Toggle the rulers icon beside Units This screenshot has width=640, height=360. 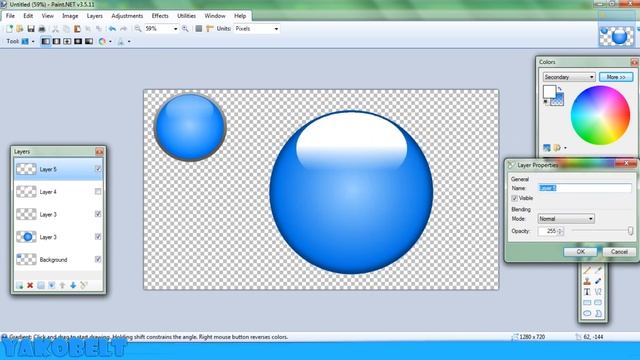[x=210, y=29]
